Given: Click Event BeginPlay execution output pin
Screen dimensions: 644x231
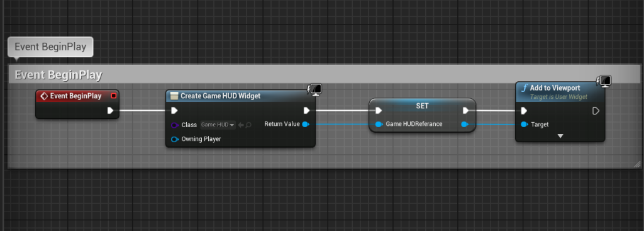Looking at the screenshot, I should click(x=110, y=110).
